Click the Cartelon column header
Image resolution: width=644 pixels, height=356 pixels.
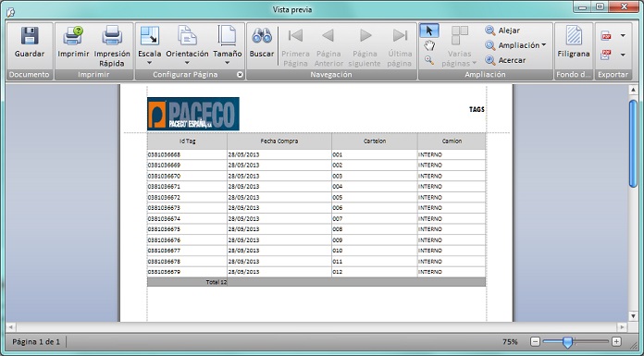click(x=375, y=141)
